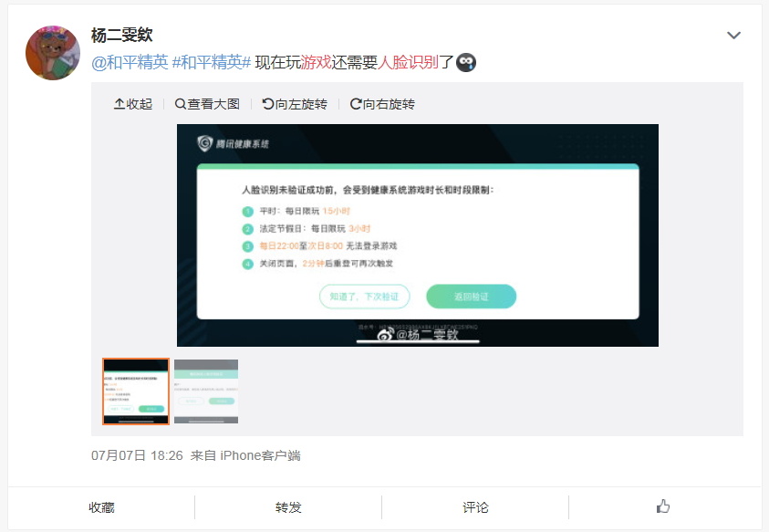Select the second greyed thumbnail

click(x=206, y=391)
